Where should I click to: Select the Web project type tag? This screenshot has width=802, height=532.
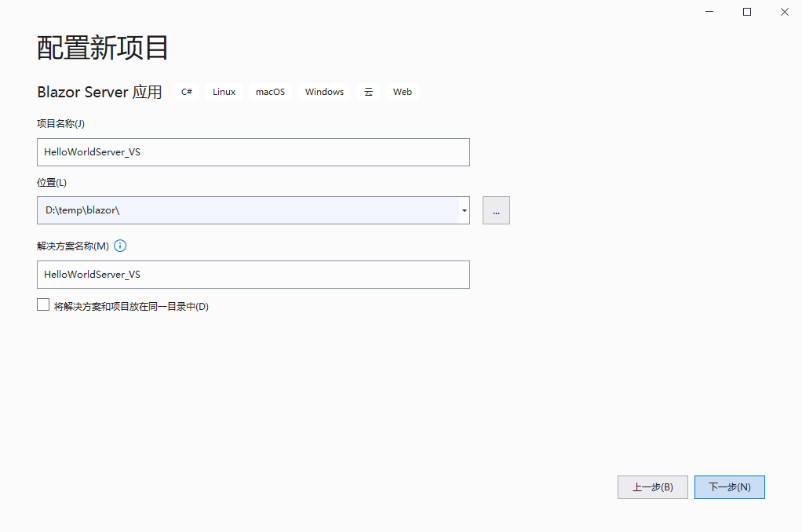click(x=402, y=92)
